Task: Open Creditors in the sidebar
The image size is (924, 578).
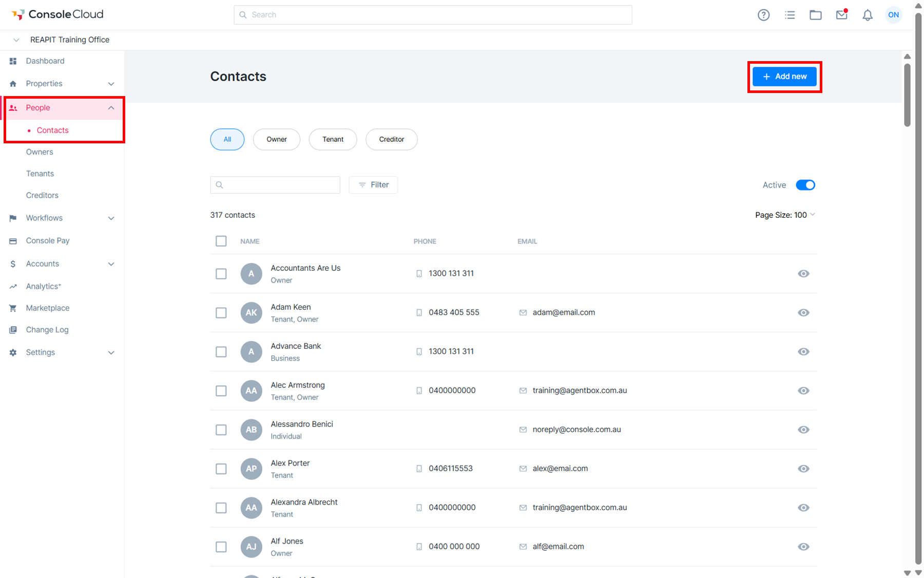Action: coord(42,195)
